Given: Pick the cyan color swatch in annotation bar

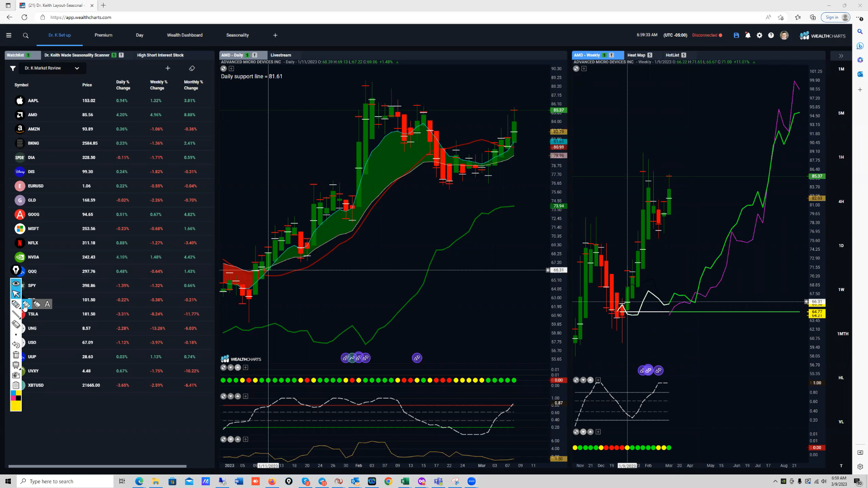Looking at the screenshot, I should 13,393.
